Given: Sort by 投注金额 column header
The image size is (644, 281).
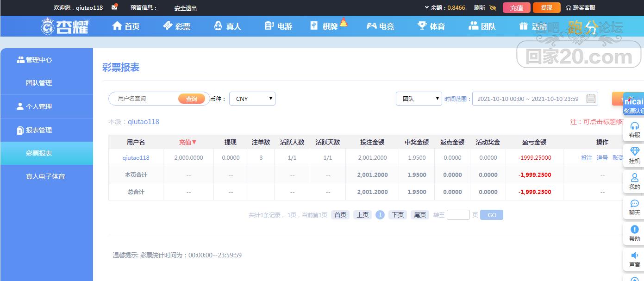Looking at the screenshot, I should 372,142.
